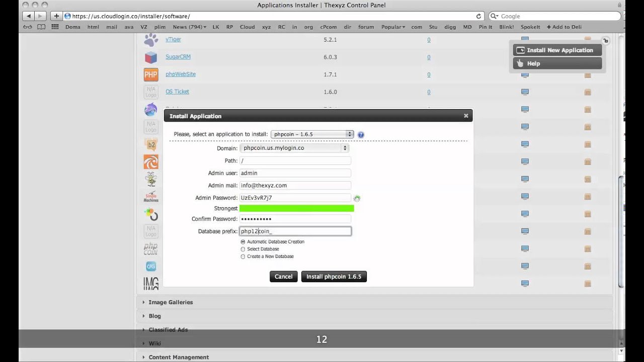
Task: Click the phpCOIN logo in the list
Action: pyautogui.click(x=151, y=249)
